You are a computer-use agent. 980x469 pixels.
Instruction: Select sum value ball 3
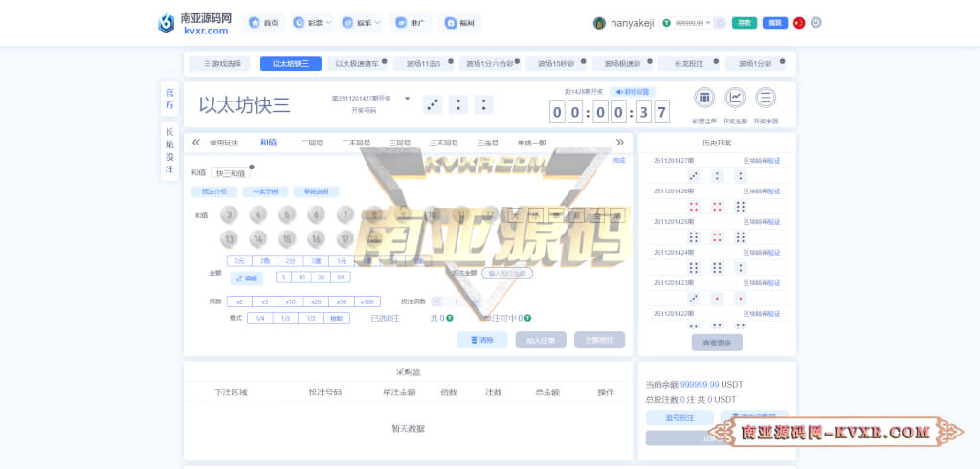[x=230, y=214]
